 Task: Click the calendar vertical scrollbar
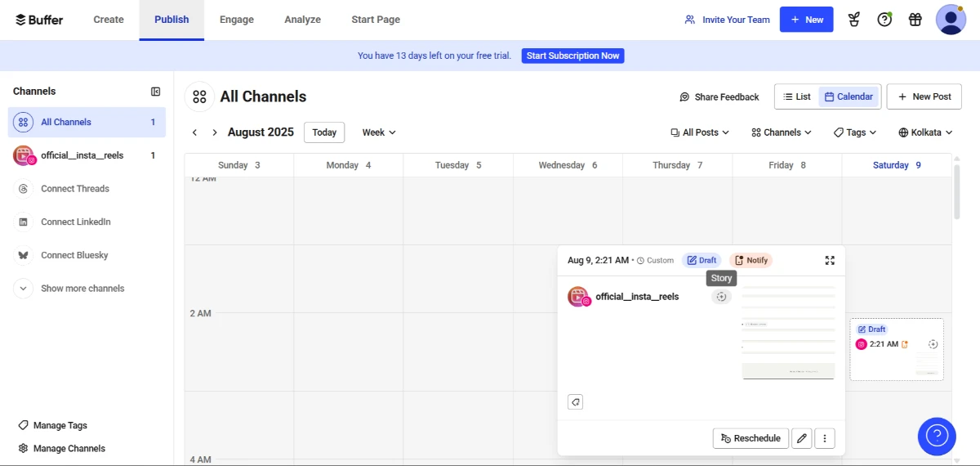(x=958, y=192)
